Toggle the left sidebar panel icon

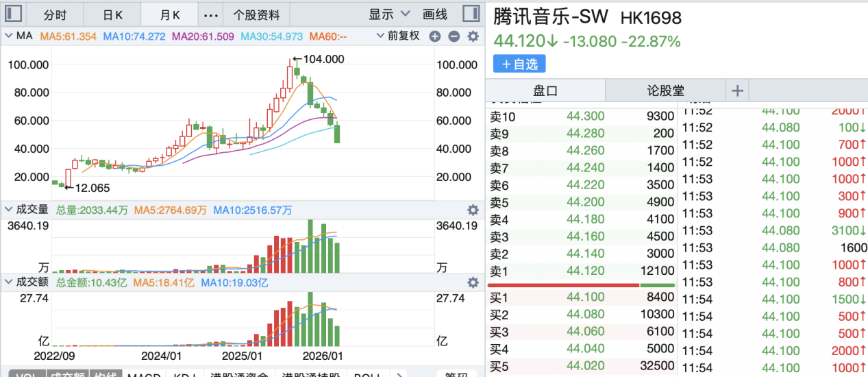click(x=14, y=14)
